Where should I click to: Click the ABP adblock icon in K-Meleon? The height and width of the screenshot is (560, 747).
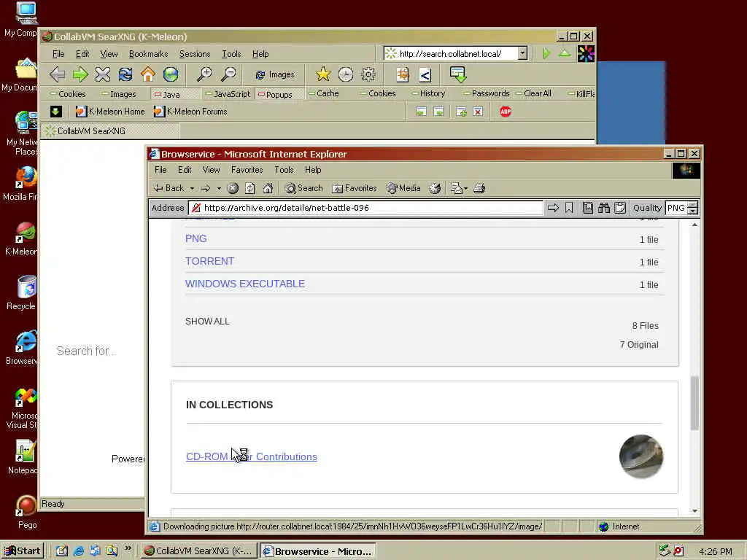pos(506,112)
